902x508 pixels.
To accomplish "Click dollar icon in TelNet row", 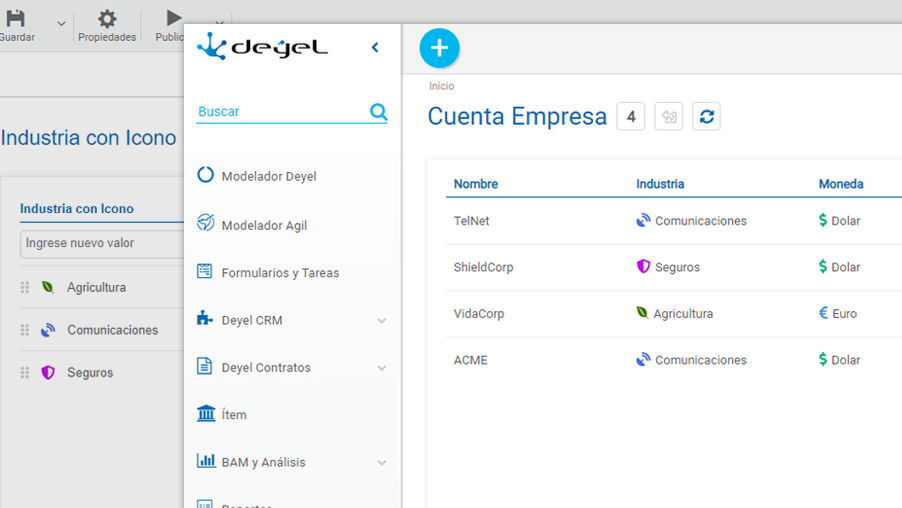I will point(823,220).
